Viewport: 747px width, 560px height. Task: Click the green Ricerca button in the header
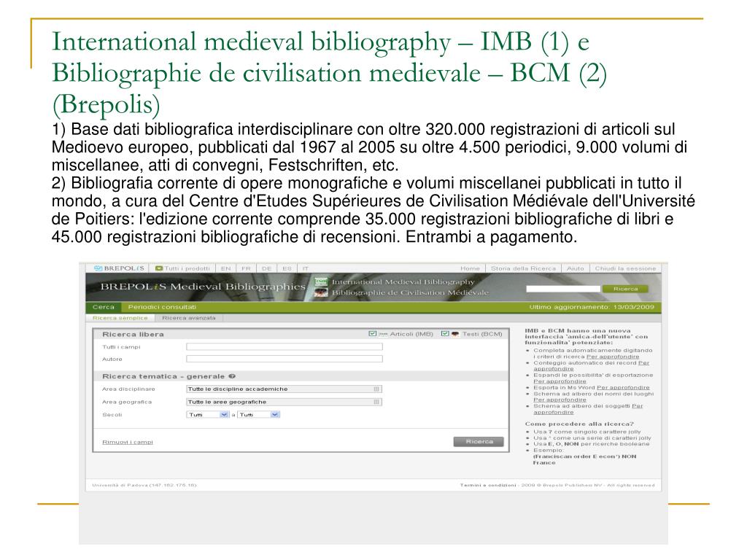point(625,289)
